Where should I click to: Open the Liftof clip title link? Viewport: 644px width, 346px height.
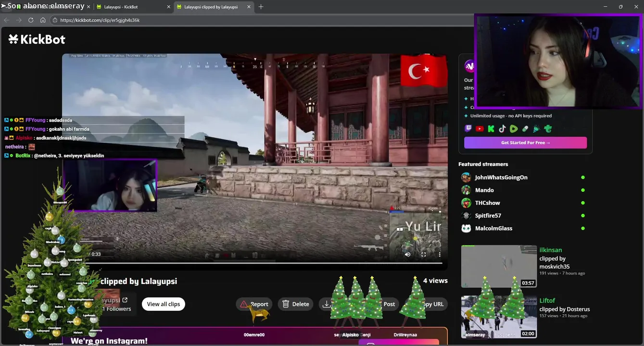(x=547, y=300)
